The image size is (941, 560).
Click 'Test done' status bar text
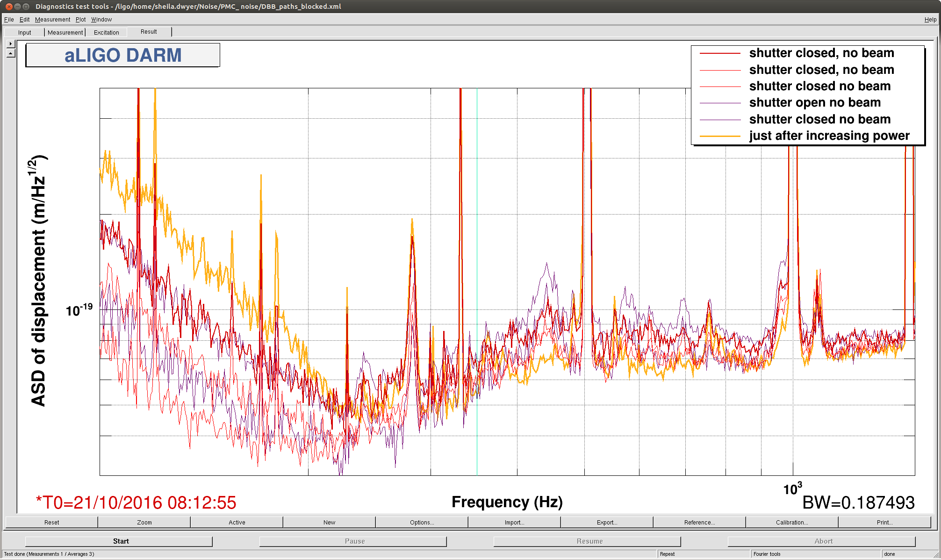[49, 554]
